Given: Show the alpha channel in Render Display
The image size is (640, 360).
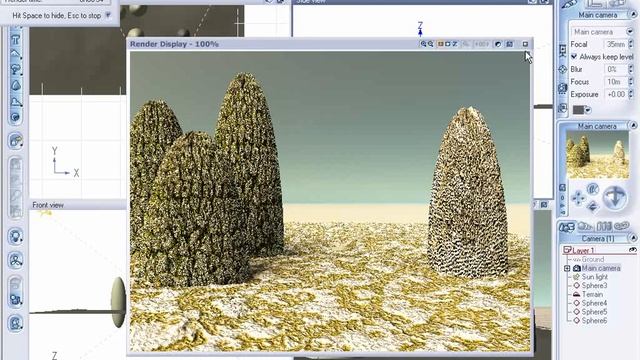Looking at the screenshot, I should [x=447, y=44].
